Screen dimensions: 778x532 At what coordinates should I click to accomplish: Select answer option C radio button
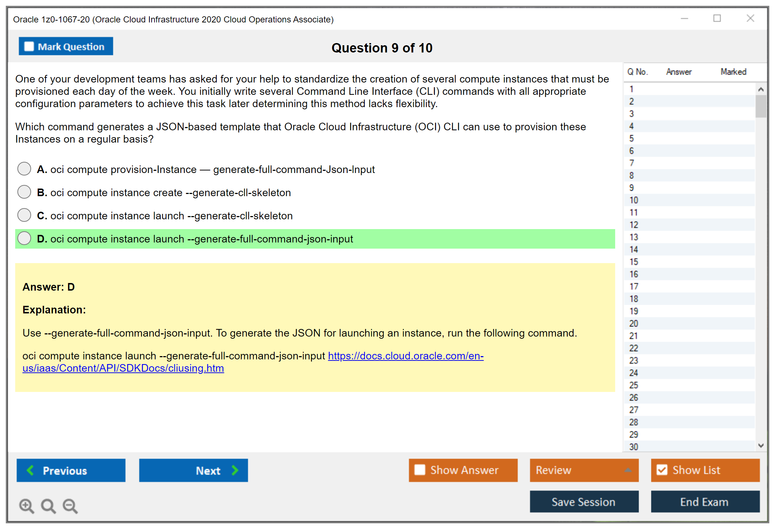[x=24, y=215]
